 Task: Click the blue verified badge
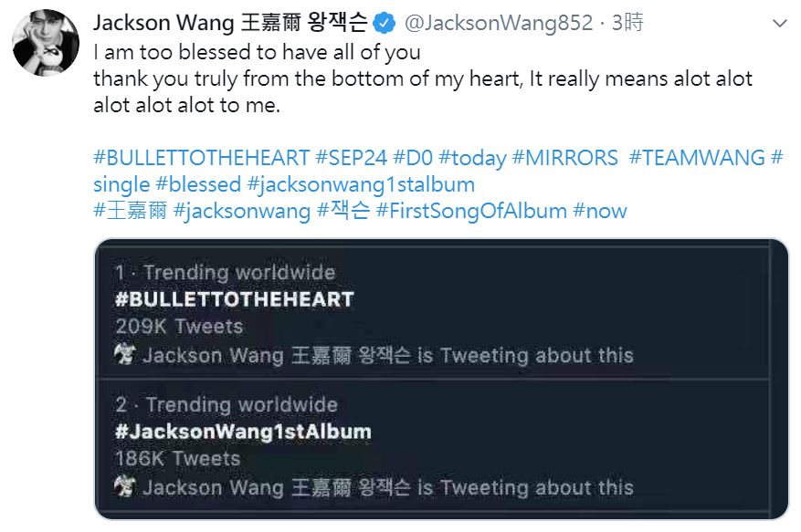[x=385, y=23]
